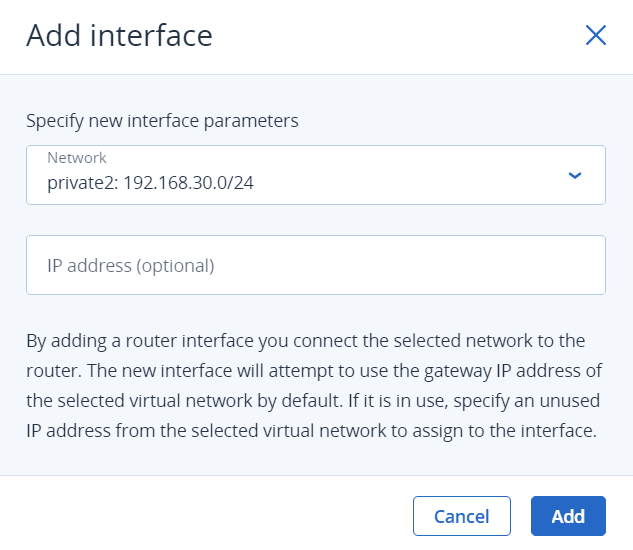Confirm with the blue Add button
Screen dimensions: 633x550
point(568,516)
